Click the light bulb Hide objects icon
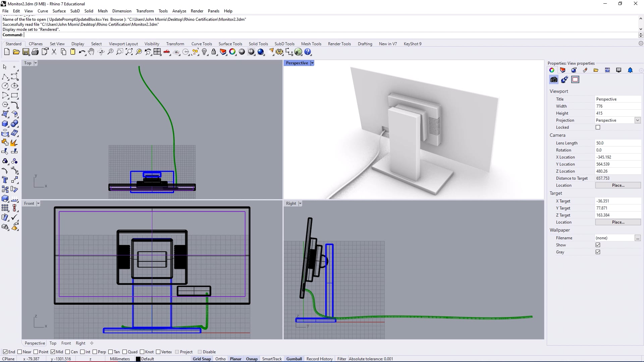This screenshot has width=644, height=362. click(x=204, y=52)
